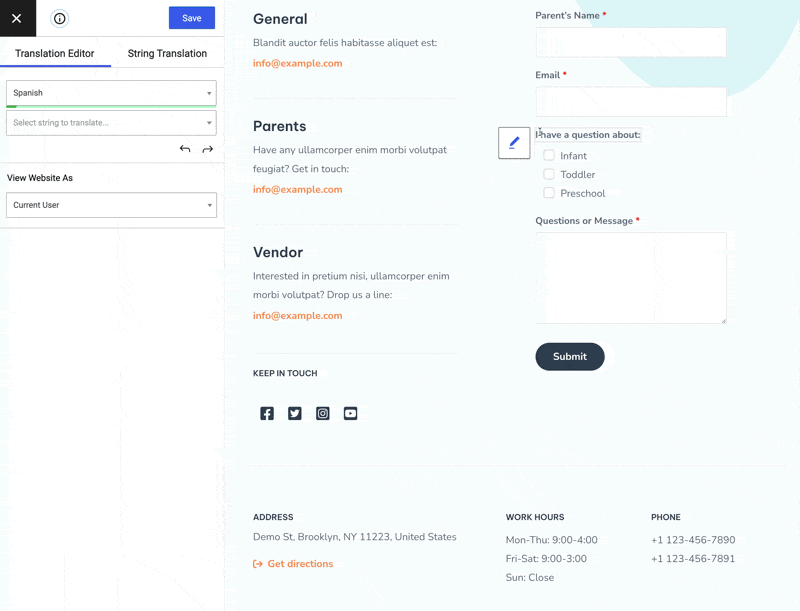Image resolution: width=800 pixels, height=611 pixels.
Task: Click the KEEP IN TOUCH heading
Action: (285, 373)
